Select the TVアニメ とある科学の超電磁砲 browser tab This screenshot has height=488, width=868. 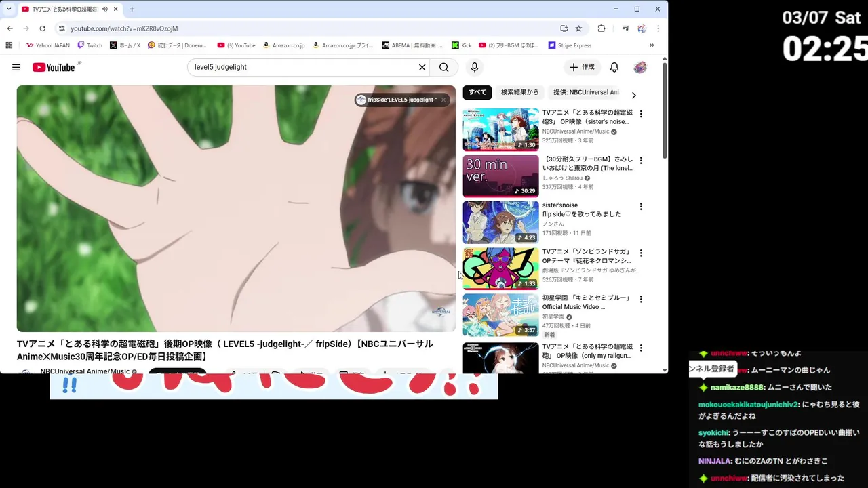pyautogui.click(x=64, y=9)
